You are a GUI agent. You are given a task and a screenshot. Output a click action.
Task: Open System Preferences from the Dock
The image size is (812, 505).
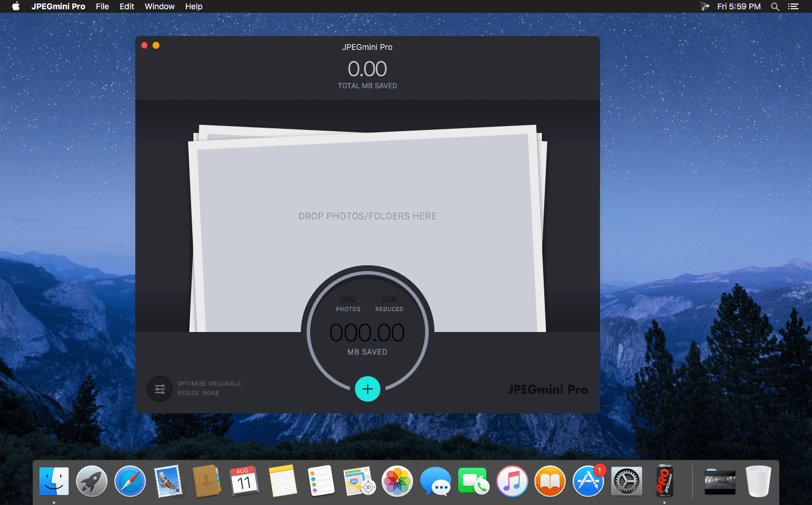(627, 481)
